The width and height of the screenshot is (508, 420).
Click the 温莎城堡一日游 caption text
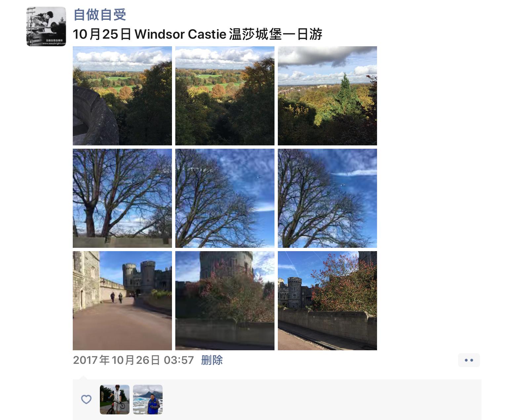[x=275, y=34]
